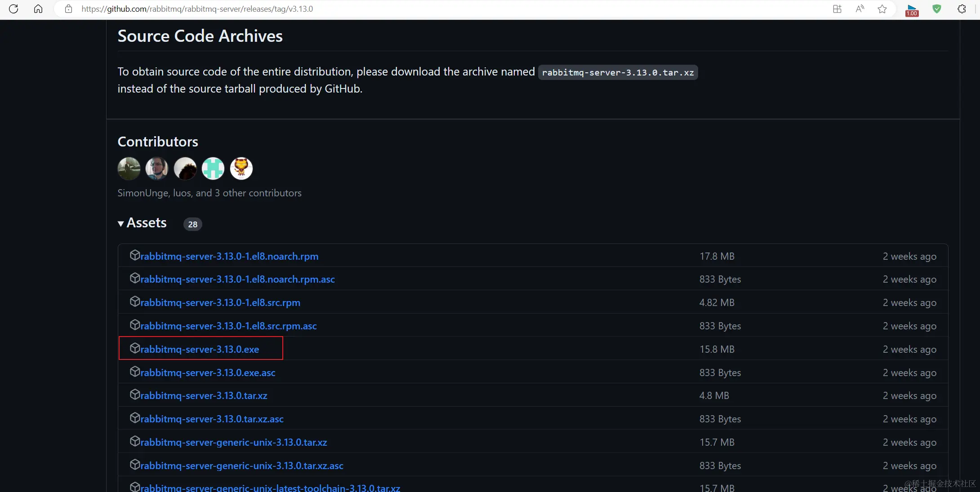Download rabbitmq-server-generic-unix-3.13.0.tar.xz
Screen dimensions: 980x492
point(233,442)
